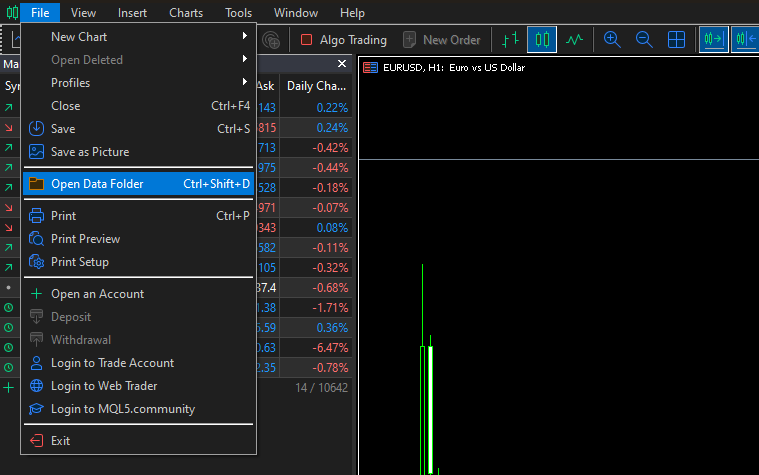Click the Login to Web Trader globe icon

[36, 386]
